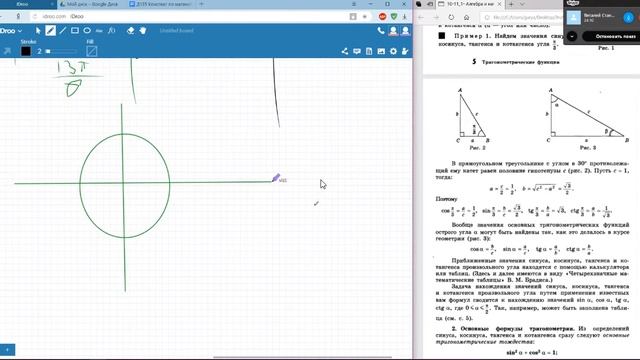Select the hand pan tool
Image resolution: width=640 pixels, height=360 pixels.
click(143, 31)
